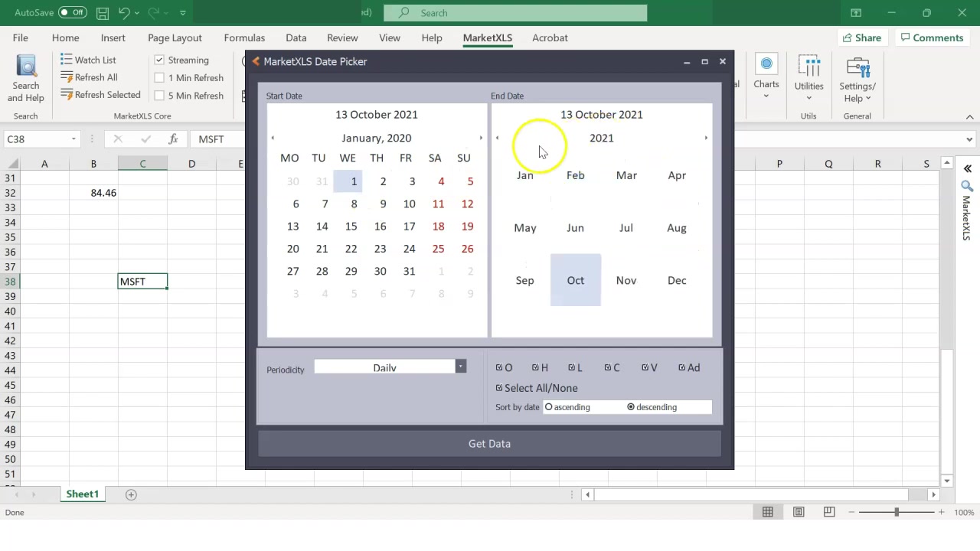980x551 pixels.
Task: Uncheck the Ad (Adjusted) data checkbox
Action: (681, 367)
